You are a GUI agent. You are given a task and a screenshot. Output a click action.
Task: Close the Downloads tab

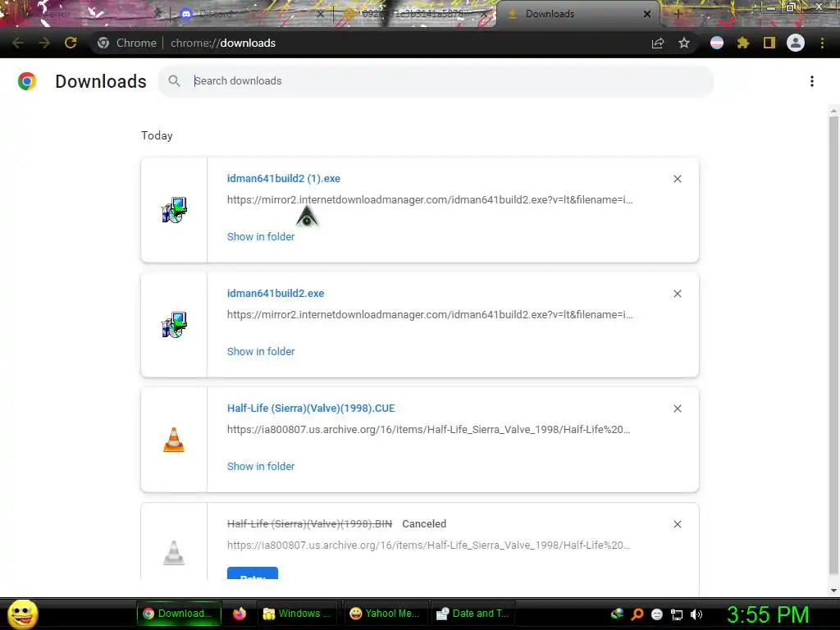[647, 14]
